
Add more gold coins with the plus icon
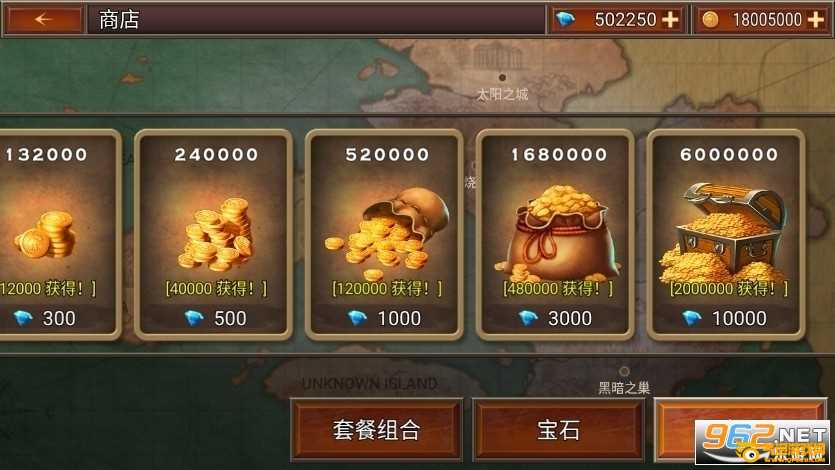(815, 20)
